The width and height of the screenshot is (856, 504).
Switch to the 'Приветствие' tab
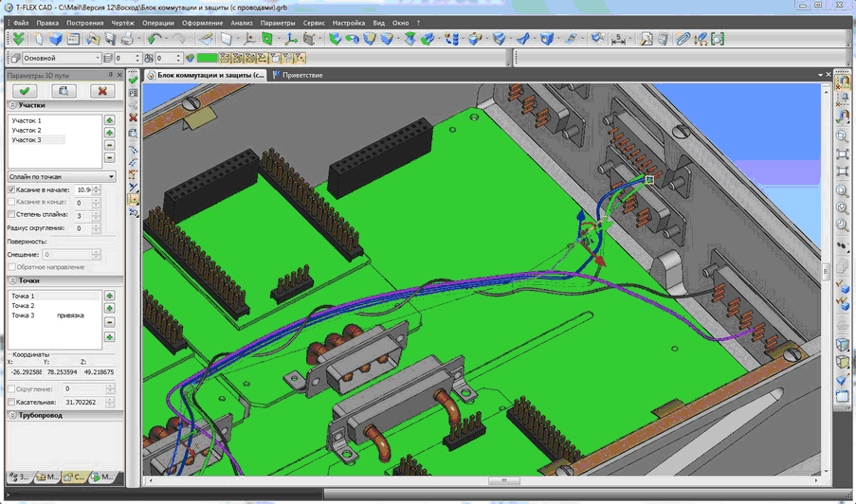pos(302,75)
